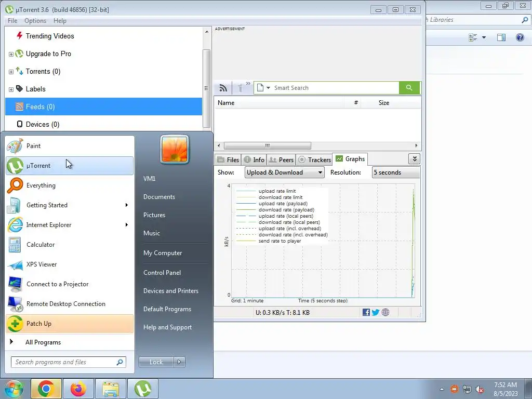The height and width of the screenshot is (399, 532).
Task: Expand the Torrents (0) tree node
Action: 11,72
